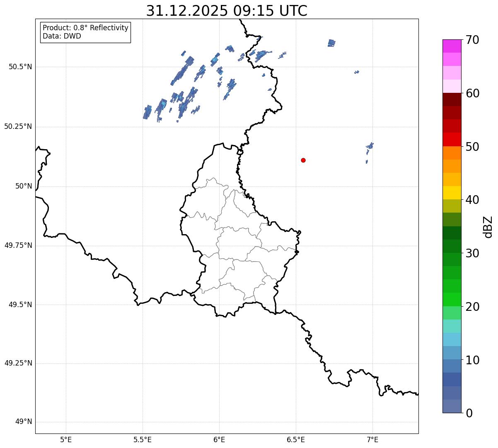This screenshot has height=448, width=498.
Task: Click the colorbar tick label "20"
Action: (472, 307)
